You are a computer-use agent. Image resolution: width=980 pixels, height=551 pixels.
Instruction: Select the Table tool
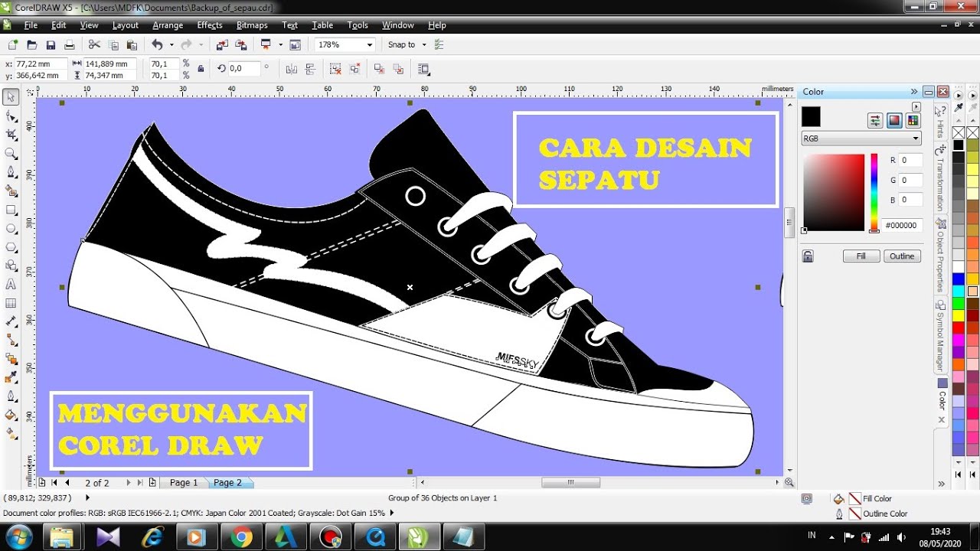coord(11,303)
